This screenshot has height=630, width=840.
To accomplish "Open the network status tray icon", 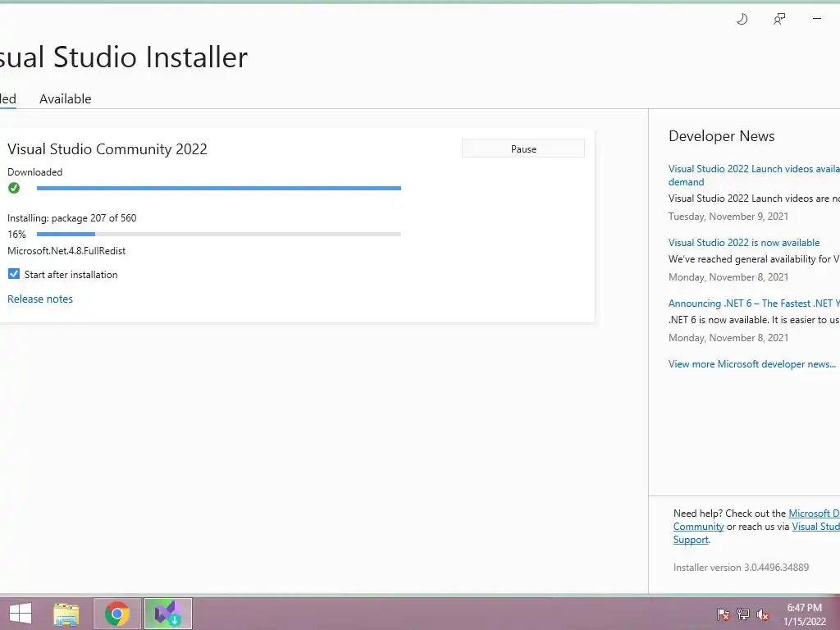I will tap(743, 614).
